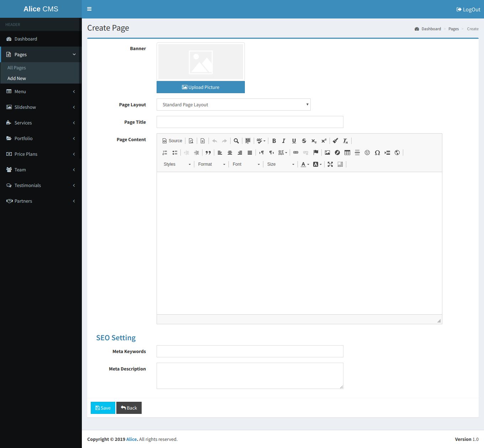Click the Increase Indent icon
Screen dimensions: 484x448
196,153
